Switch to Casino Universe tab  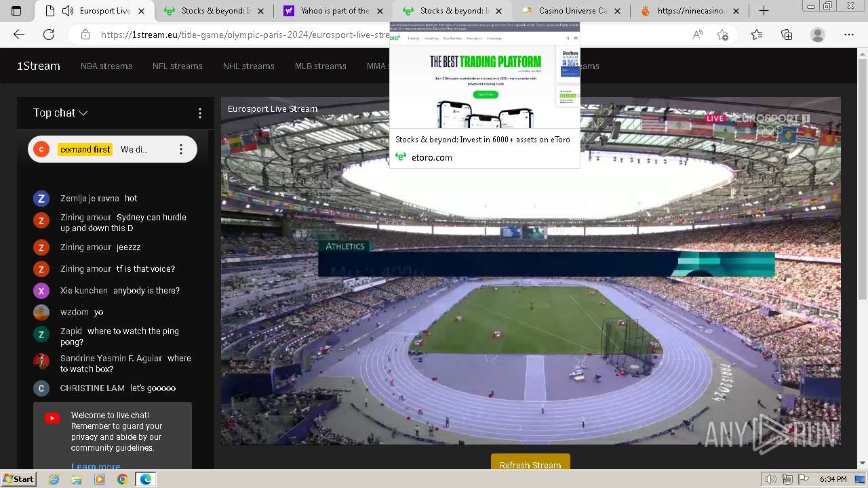[572, 11]
